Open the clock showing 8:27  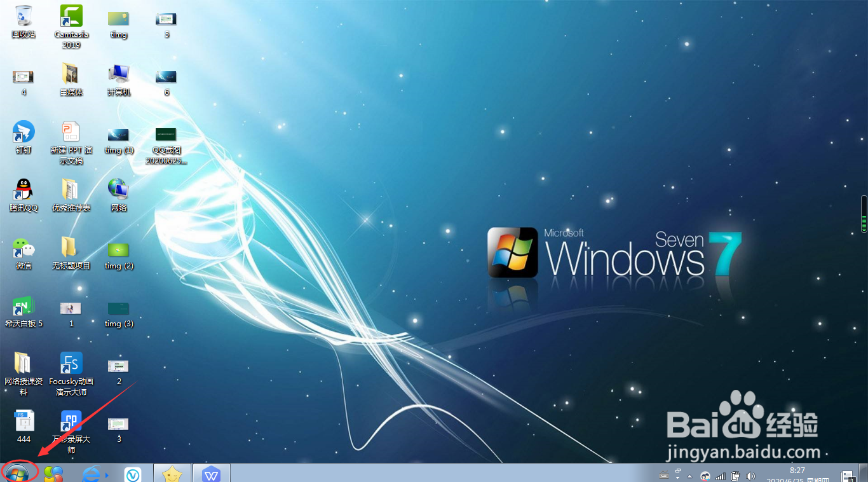coord(797,474)
